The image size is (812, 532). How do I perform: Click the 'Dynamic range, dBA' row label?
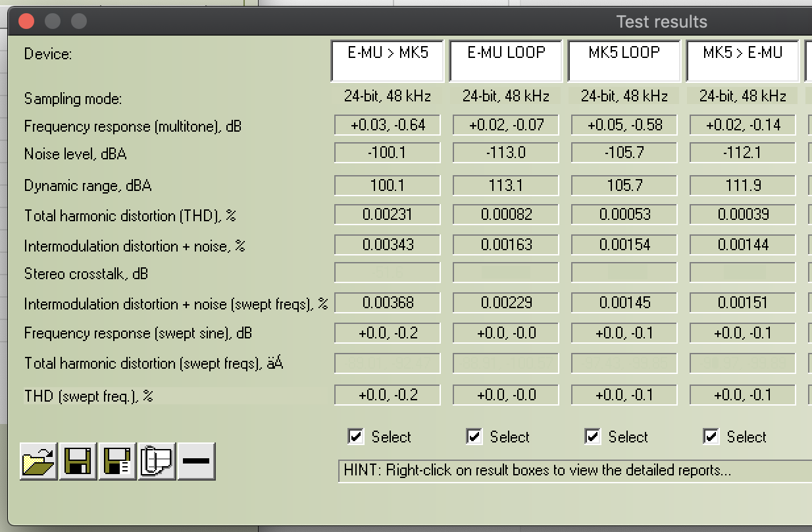[x=88, y=186]
